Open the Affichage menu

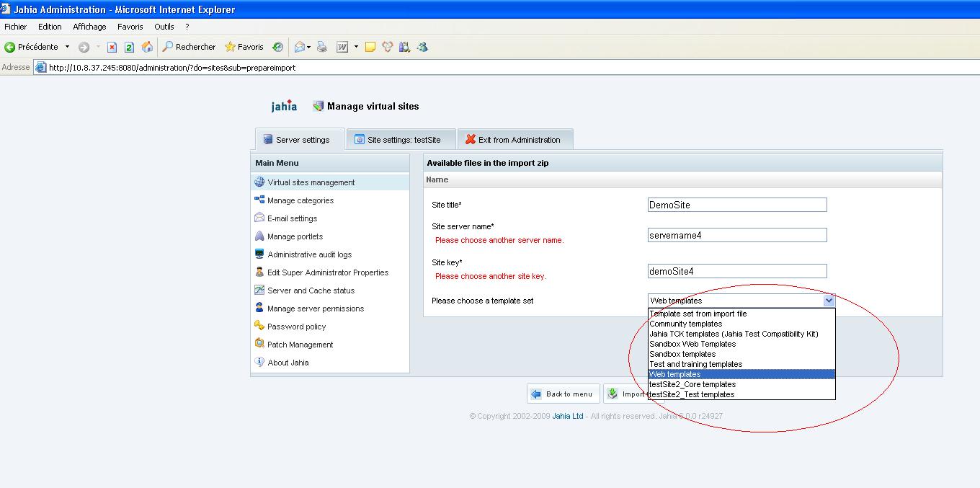pos(89,27)
